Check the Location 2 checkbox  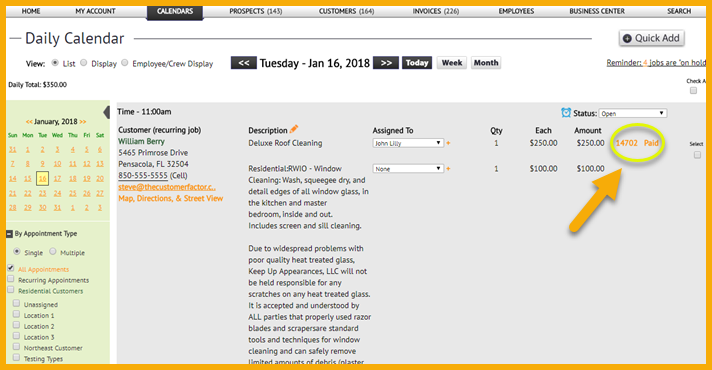(x=16, y=325)
